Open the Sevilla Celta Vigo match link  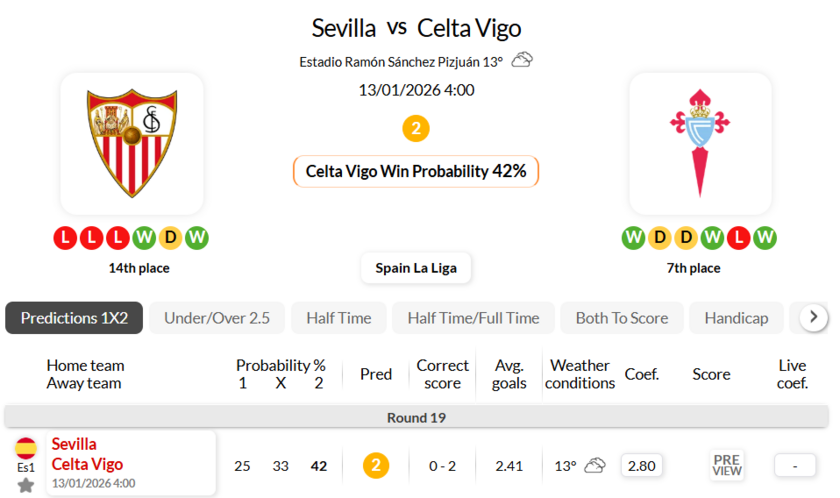[88, 454]
